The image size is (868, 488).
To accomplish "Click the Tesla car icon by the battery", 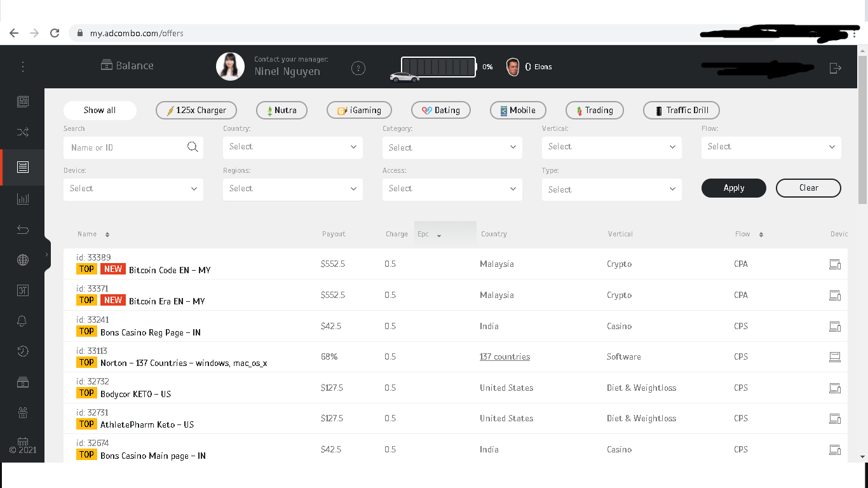I will (x=405, y=78).
